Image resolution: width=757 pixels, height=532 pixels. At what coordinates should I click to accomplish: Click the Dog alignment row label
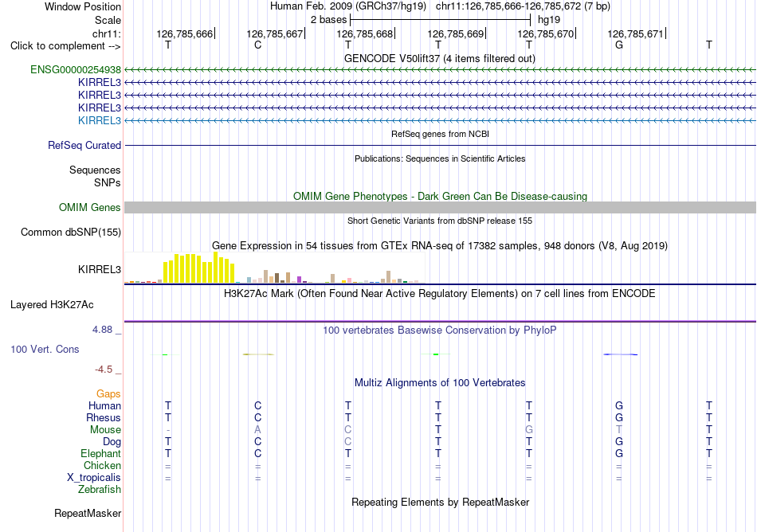[x=112, y=442]
